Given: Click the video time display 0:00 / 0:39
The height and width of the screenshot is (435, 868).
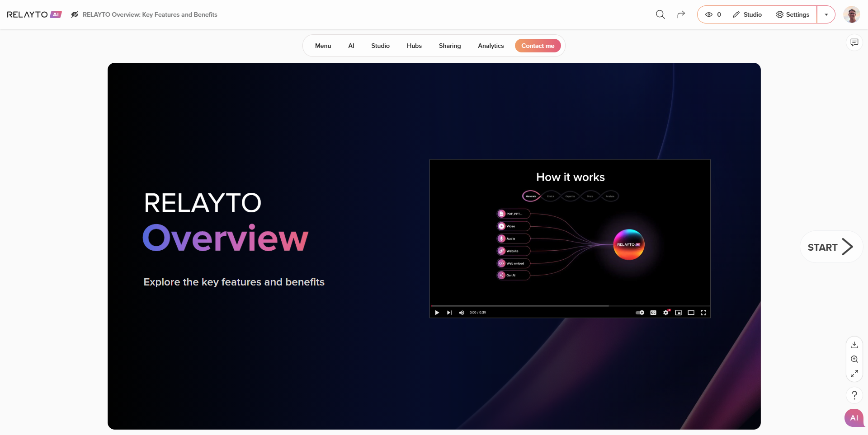Looking at the screenshot, I should coord(478,313).
